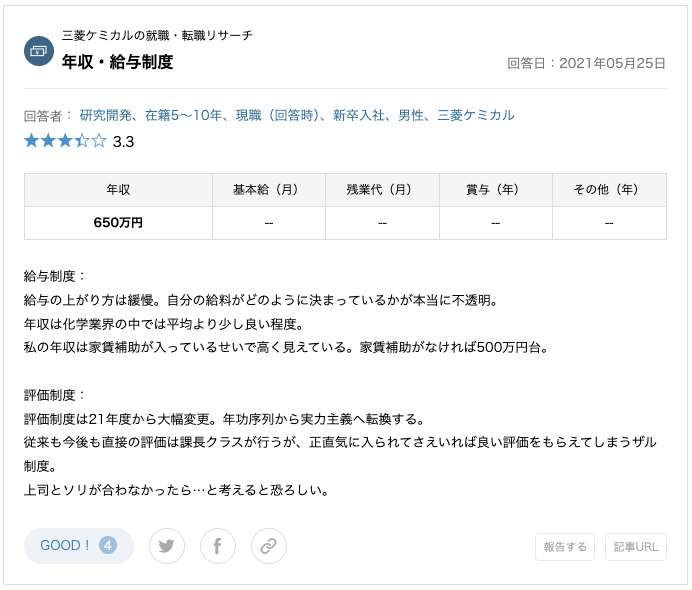The image size is (692, 590).
Task: Open the 現職（回答時） link
Action: pos(277,115)
